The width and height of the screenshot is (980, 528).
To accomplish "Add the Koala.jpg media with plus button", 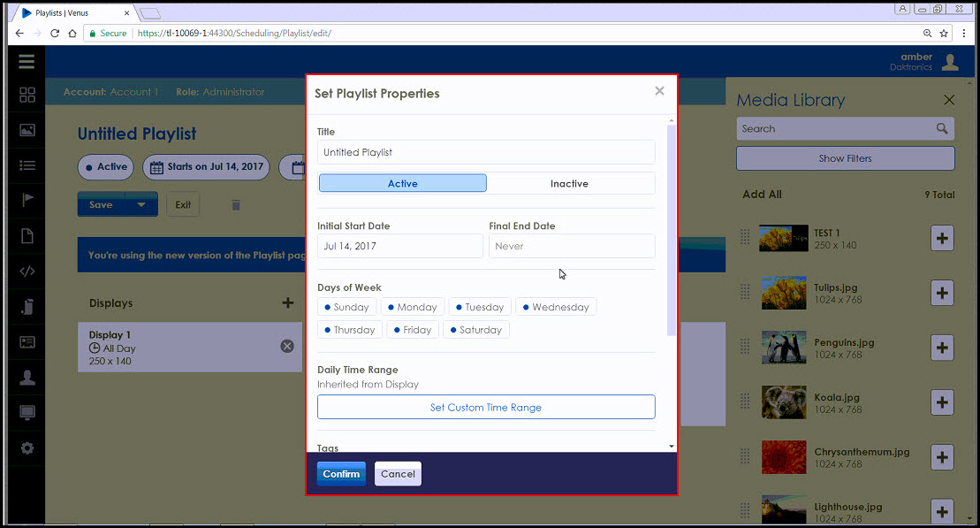I will pos(942,402).
